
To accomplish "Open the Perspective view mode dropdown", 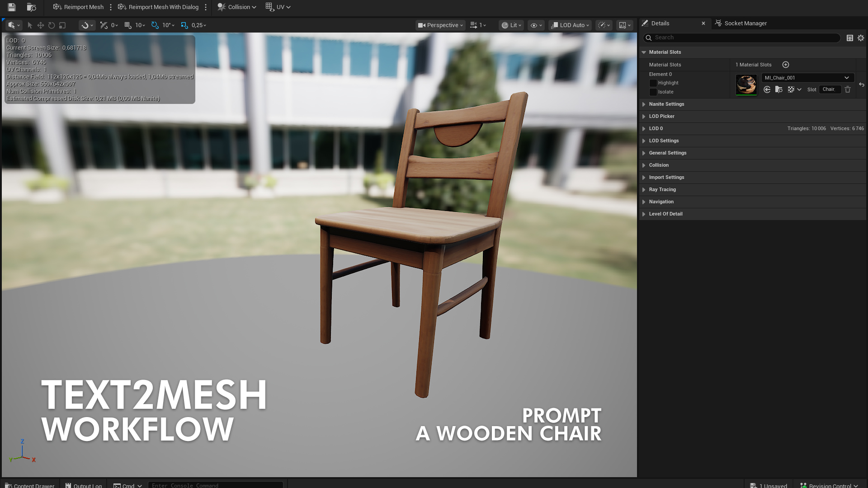I will coord(440,25).
